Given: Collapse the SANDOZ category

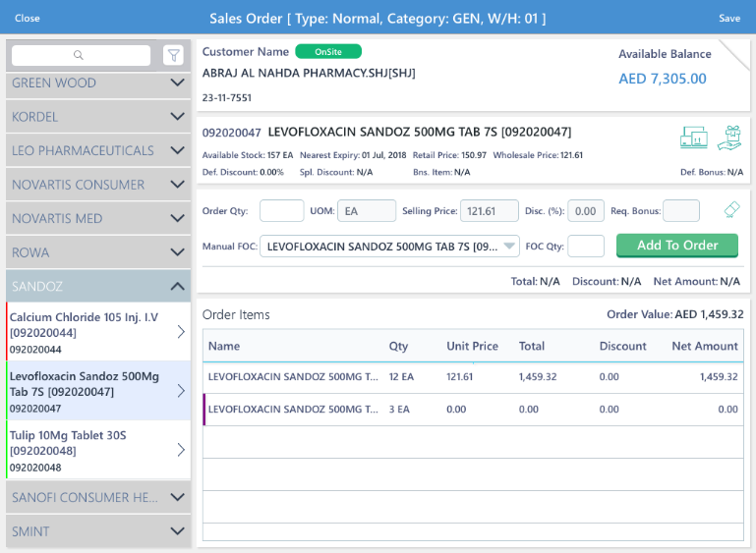Looking at the screenshot, I should pyautogui.click(x=98, y=286).
